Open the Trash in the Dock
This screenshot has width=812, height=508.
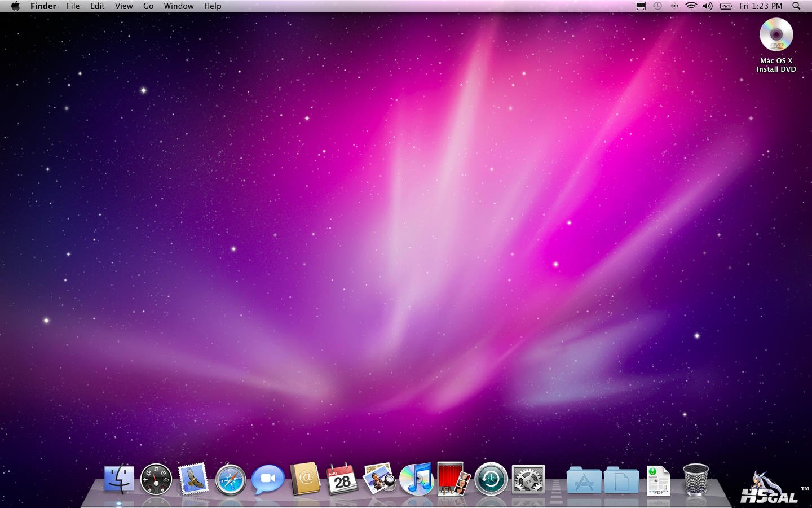tap(696, 480)
